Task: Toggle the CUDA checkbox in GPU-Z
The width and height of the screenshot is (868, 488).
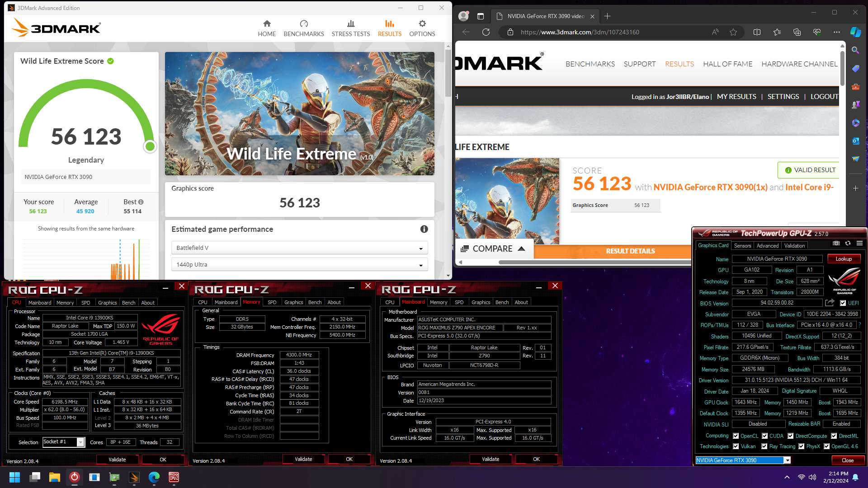Action: click(x=765, y=436)
